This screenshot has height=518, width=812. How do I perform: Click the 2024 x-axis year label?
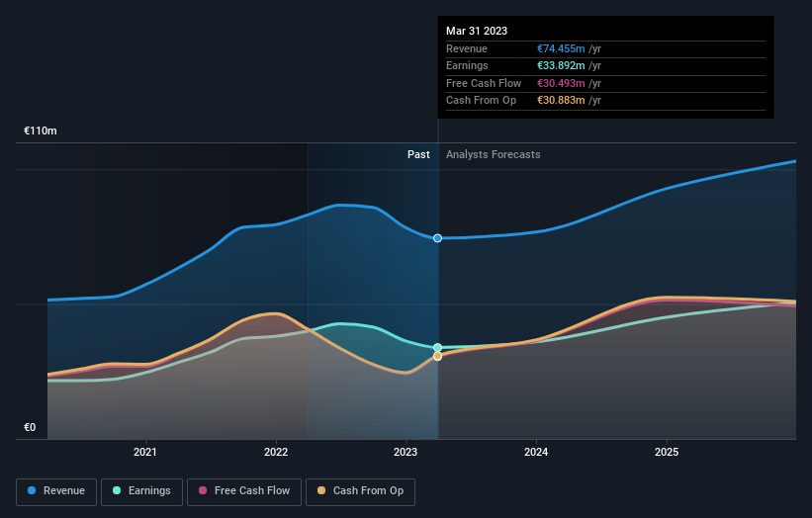coord(536,452)
